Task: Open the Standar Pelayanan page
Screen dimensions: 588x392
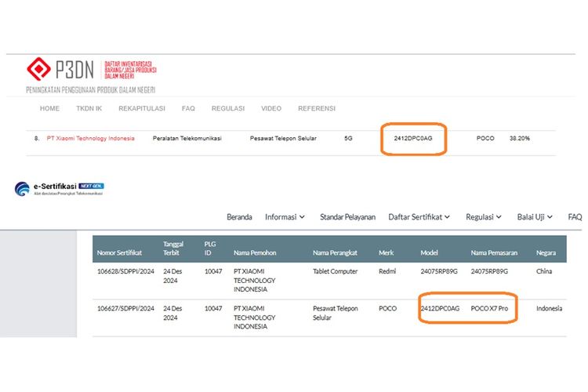Action: click(x=347, y=216)
